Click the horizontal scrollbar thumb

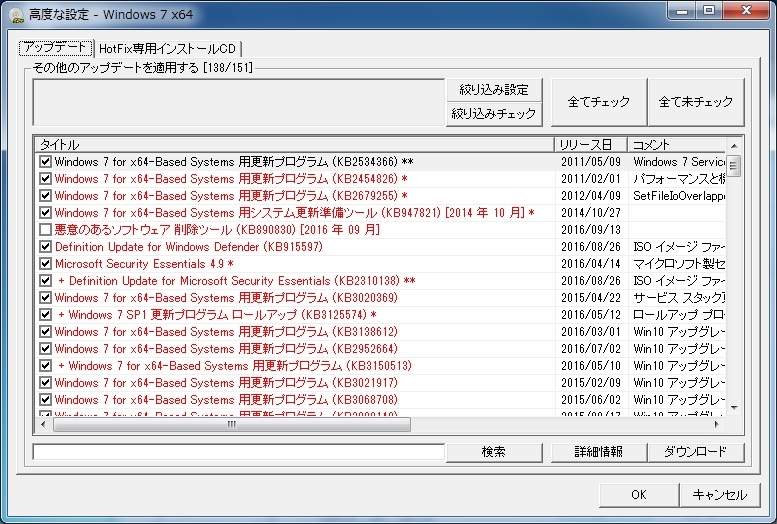pos(232,424)
